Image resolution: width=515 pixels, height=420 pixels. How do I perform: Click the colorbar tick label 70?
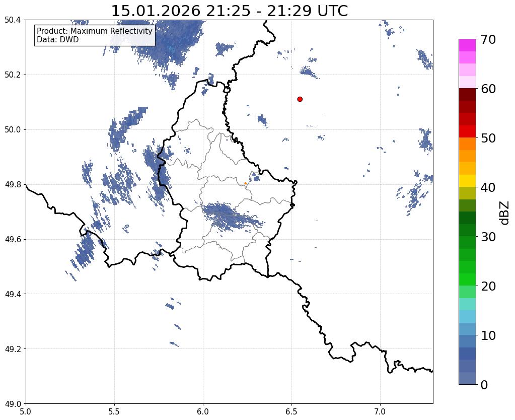tap(488, 39)
